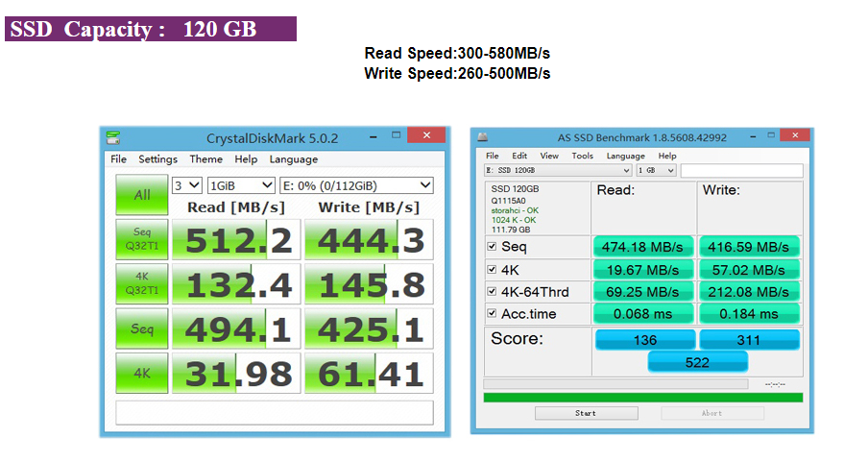Image resolution: width=868 pixels, height=462 pixels.
Task: Click the 474.18 MB/s Seq read value
Action: 642,247
